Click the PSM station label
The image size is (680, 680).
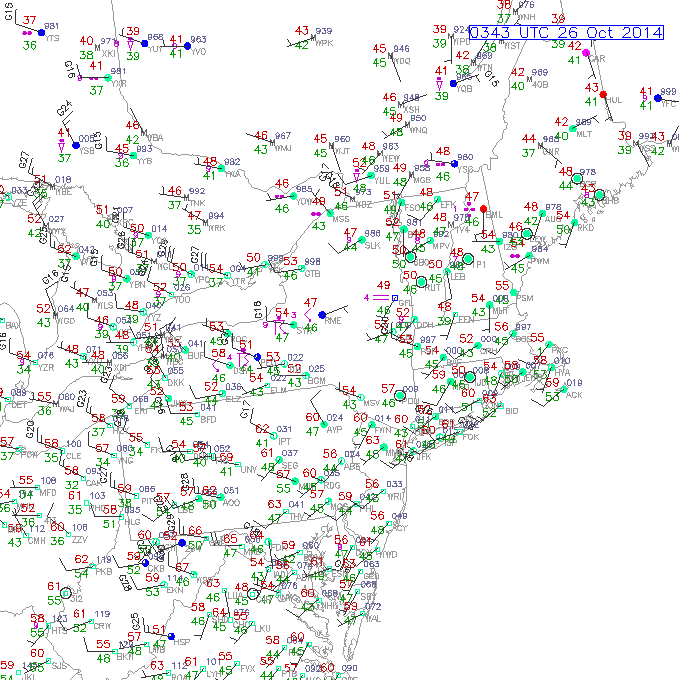(x=525, y=298)
